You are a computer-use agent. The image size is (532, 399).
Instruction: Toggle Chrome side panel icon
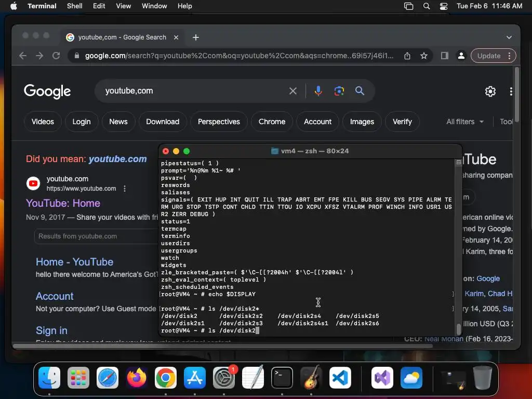coord(445,56)
